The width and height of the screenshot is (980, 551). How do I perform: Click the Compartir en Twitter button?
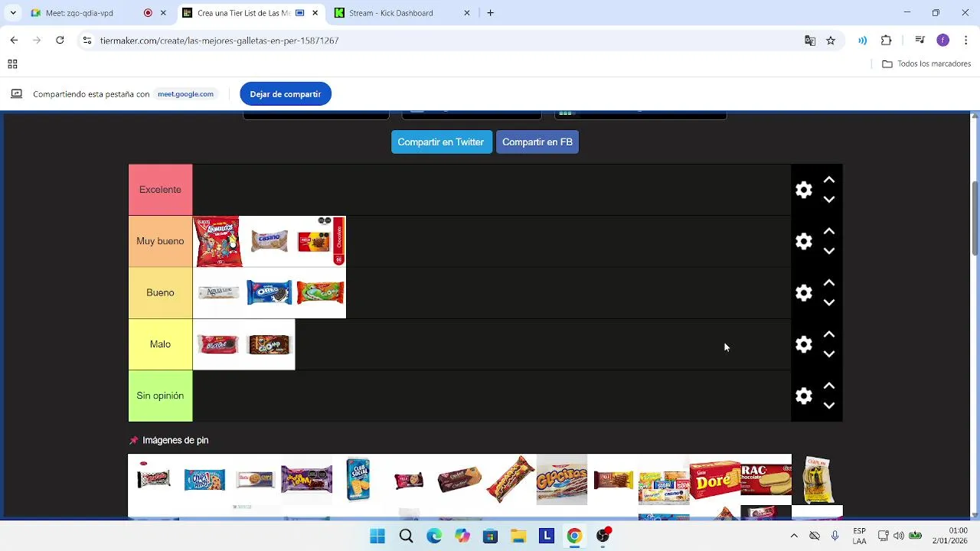coord(441,142)
